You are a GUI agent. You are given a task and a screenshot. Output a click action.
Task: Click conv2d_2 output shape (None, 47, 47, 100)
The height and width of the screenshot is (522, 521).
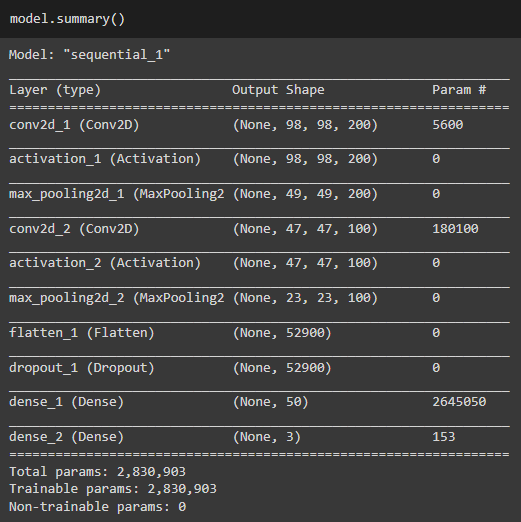[x=305, y=229]
